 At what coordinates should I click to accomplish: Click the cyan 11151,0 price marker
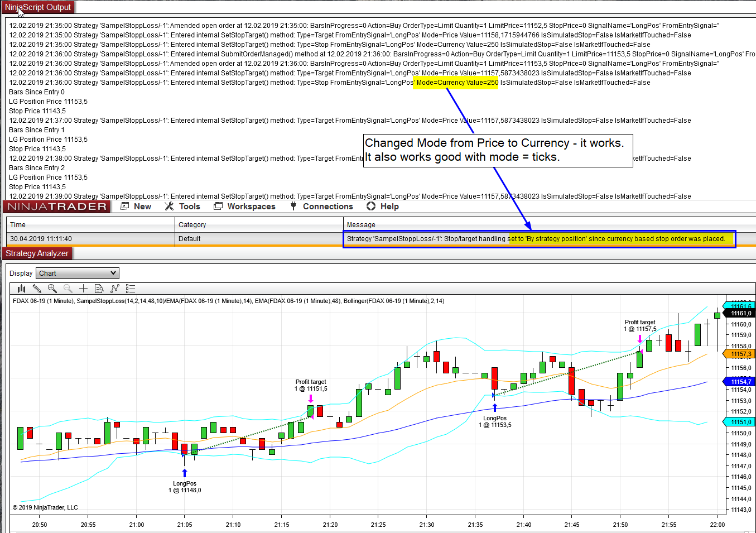click(739, 422)
